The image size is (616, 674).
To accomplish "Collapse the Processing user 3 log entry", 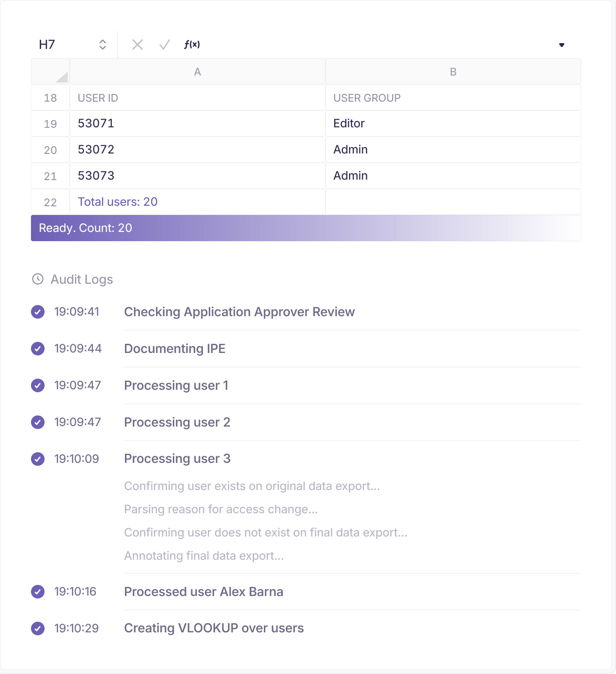I will [177, 459].
